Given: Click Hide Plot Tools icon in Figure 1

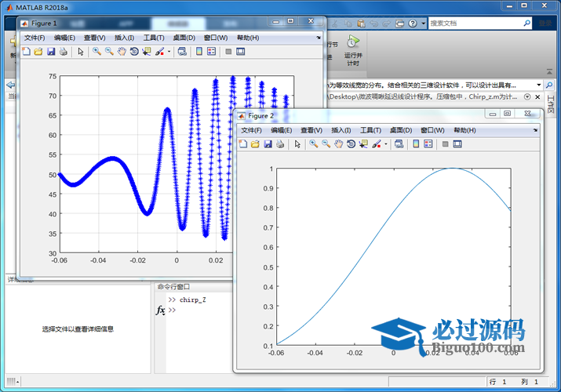Looking at the screenshot, I should [x=228, y=52].
